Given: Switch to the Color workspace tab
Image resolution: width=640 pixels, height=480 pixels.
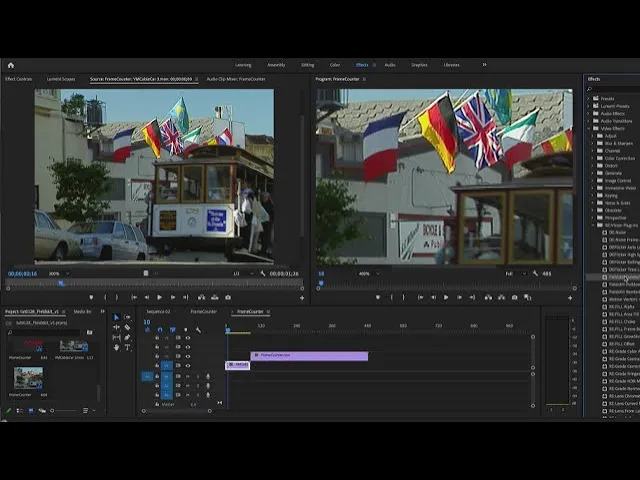Looking at the screenshot, I should coord(335,65).
